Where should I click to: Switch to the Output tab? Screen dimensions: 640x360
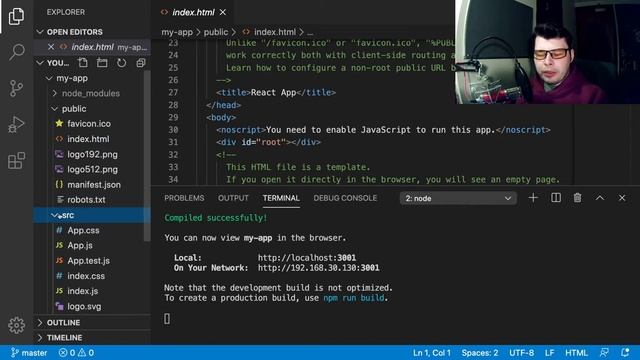click(x=233, y=198)
